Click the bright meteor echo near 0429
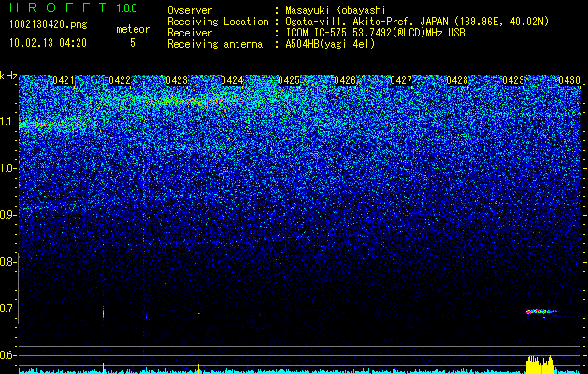This screenshot has height=374, width=588. pos(542,311)
